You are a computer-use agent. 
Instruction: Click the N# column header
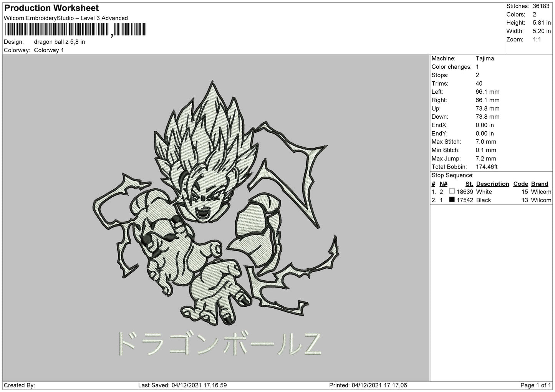(x=443, y=184)
